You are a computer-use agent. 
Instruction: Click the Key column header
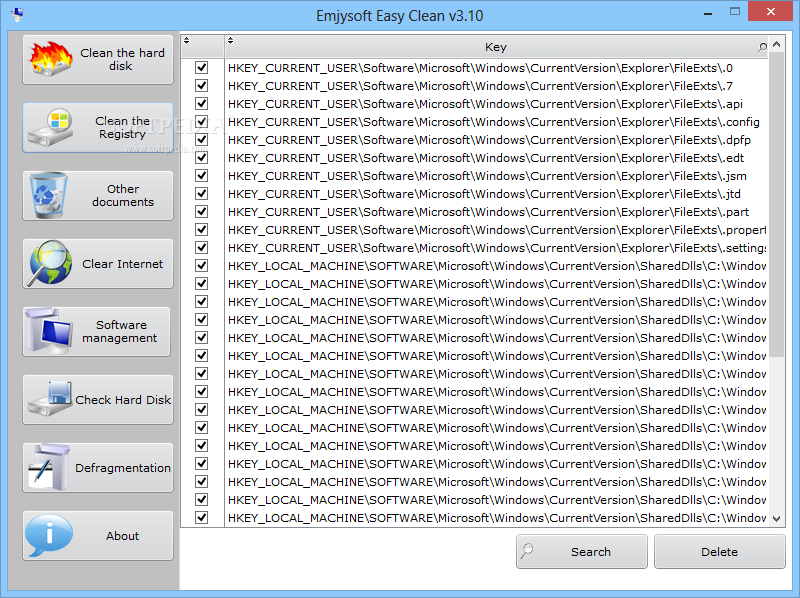[x=496, y=47]
